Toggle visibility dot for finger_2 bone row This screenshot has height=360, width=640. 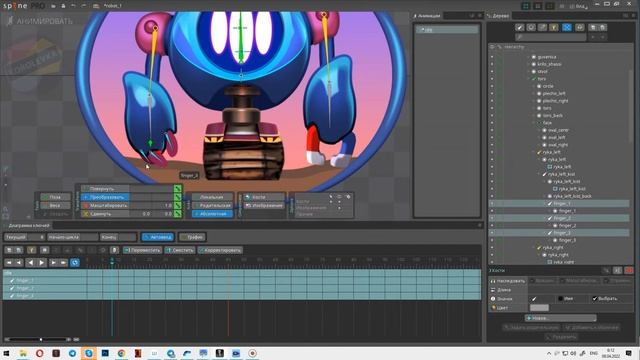pyautogui.click(x=492, y=218)
